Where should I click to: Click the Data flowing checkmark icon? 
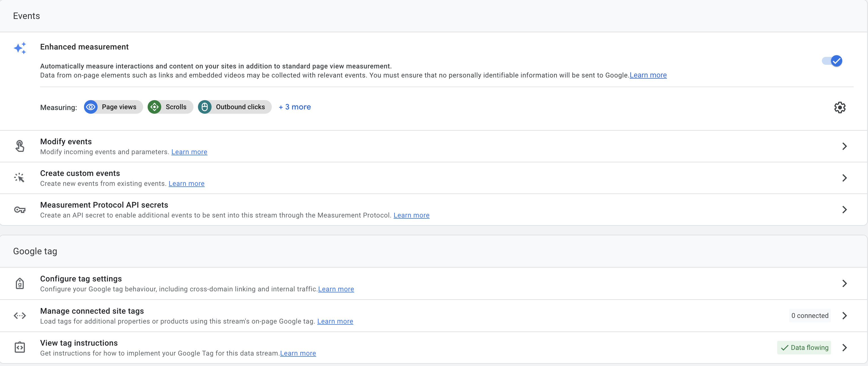[x=785, y=348]
